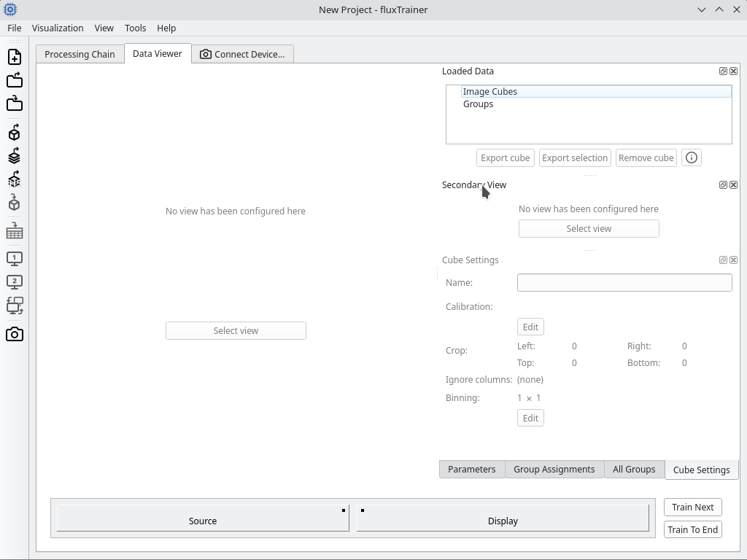
Task: Click the cube with downward arrow icon
Action: 15,203
